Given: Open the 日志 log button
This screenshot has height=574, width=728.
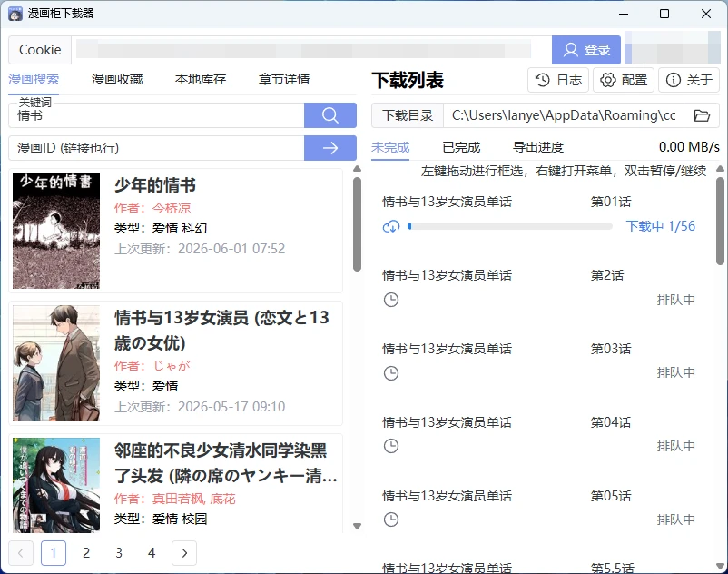Looking at the screenshot, I should tap(558, 80).
